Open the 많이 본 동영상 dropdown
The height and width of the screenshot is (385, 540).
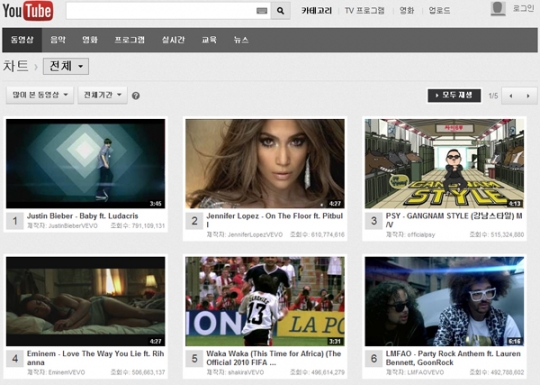tap(40, 95)
